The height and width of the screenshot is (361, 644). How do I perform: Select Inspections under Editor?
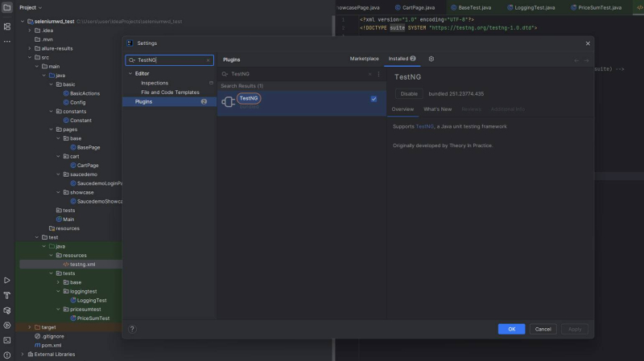(155, 83)
